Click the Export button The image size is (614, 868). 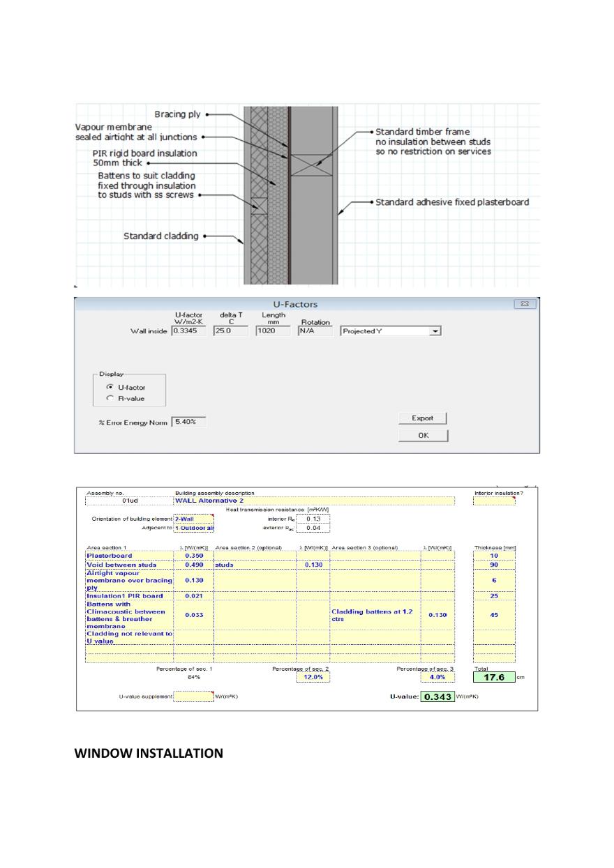(422, 418)
